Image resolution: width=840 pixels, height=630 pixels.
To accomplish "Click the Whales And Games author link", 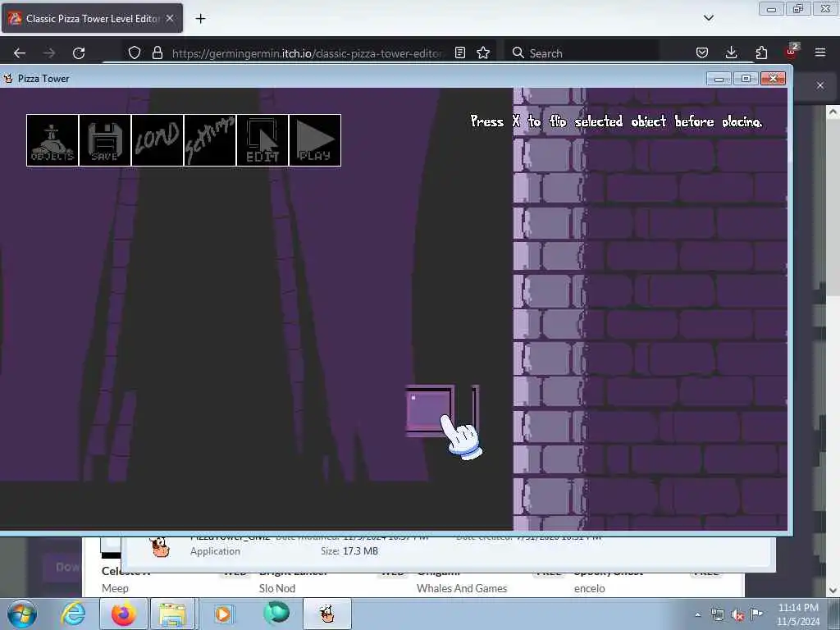I will (462, 588).
